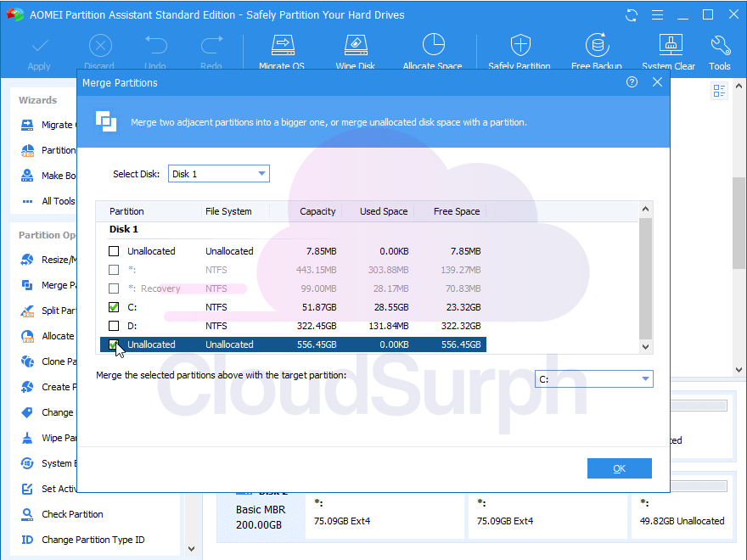The width and height of the screenshot is (747, 560).
Task: Select the Basic MBR 200.00GB disk
Action: coord(261,517)
